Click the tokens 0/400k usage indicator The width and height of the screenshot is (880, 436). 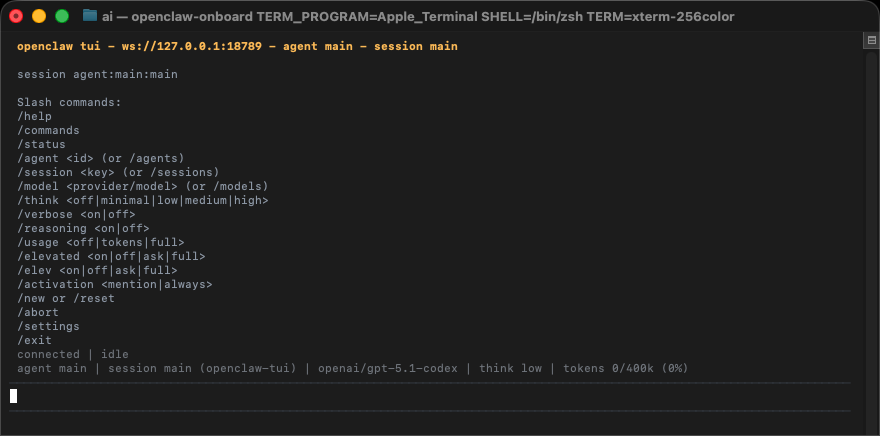click(x=625, y=368)
